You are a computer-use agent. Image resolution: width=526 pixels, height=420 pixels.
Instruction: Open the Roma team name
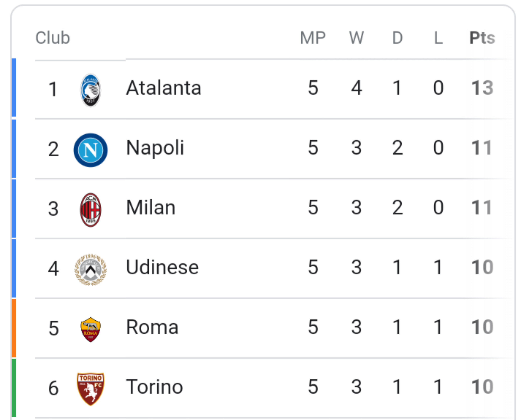(x=152, y=327)
